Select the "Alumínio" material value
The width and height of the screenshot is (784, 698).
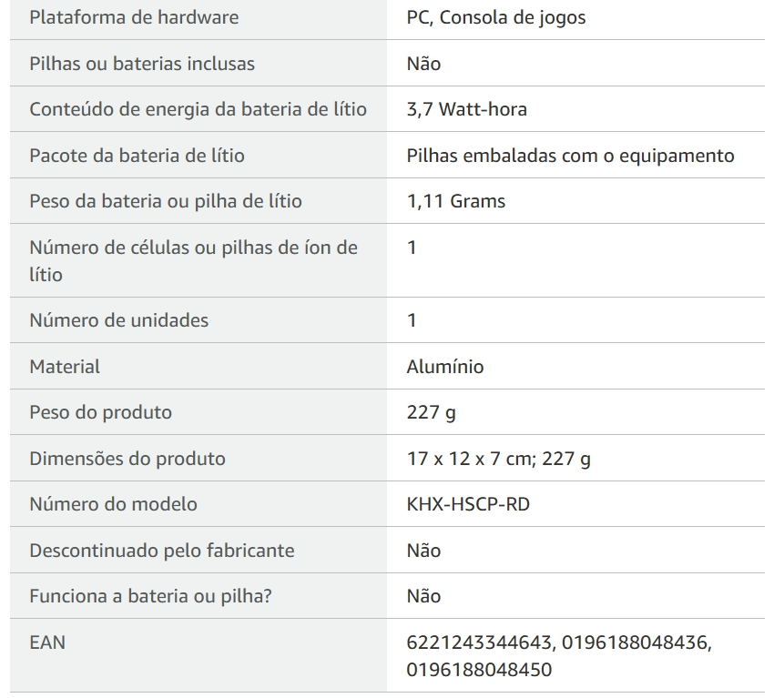click(x=445, y=367)
